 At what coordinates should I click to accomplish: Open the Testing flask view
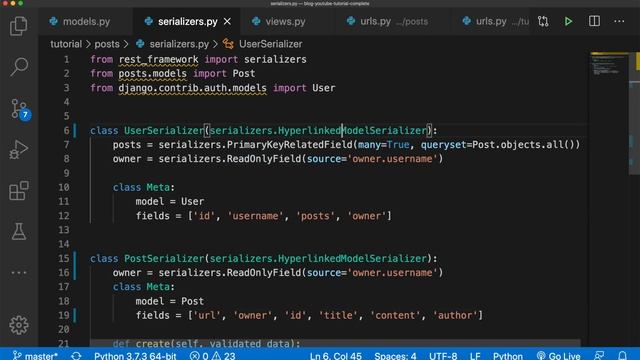[x=19, y=231]
